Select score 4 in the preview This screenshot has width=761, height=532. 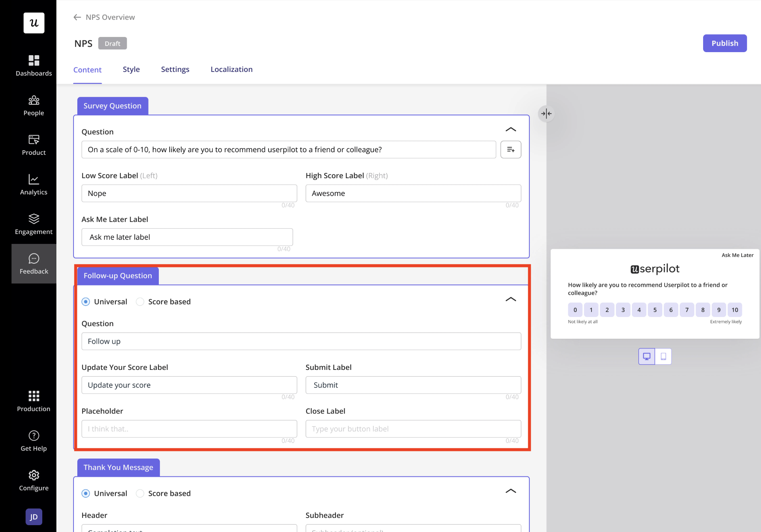point(639,310)
